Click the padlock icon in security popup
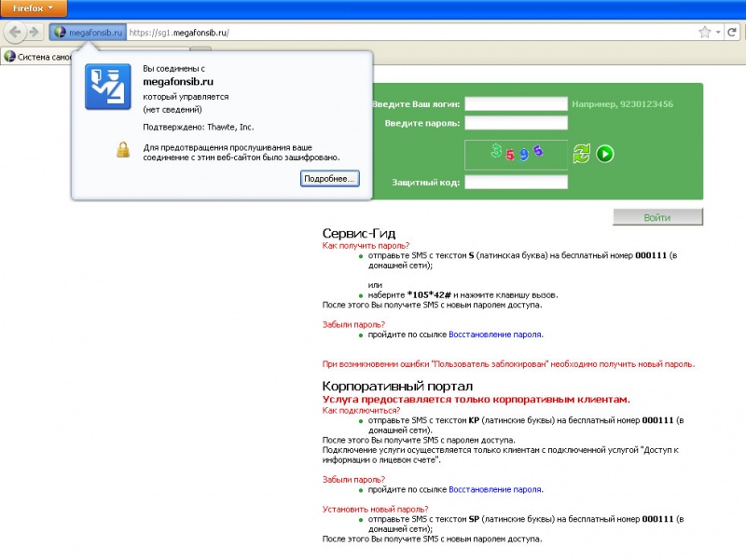Screen dimensions: 746x560 pyautogui.click(x=122, y=150)
